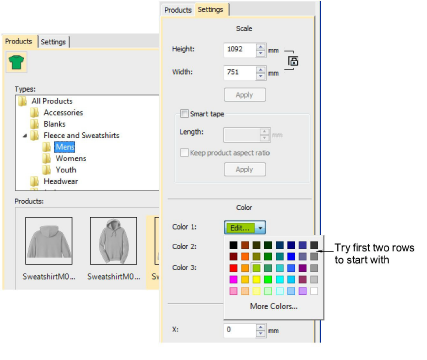Select Accessories category in tree

pos(63,113)
